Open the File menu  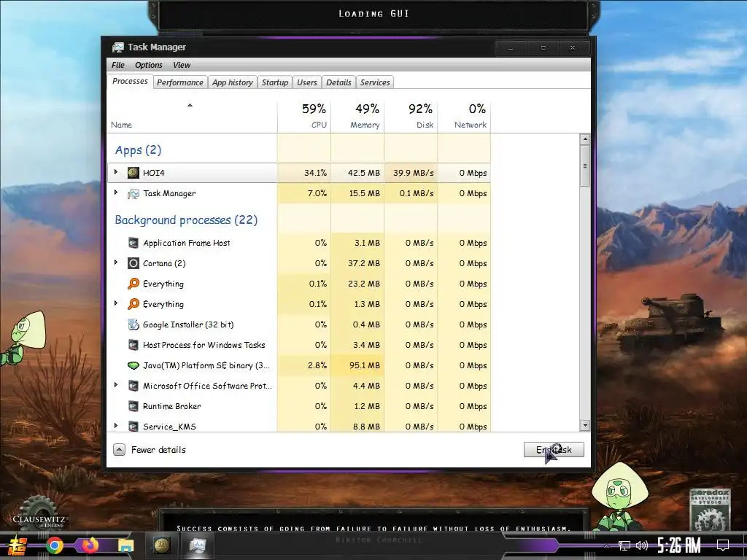coord(118,65)
